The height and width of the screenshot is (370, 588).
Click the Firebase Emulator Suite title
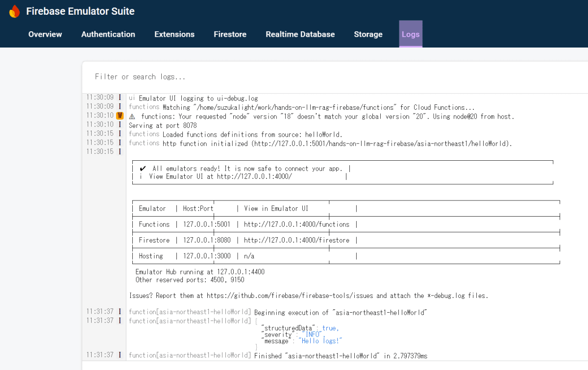pos(80,11)
